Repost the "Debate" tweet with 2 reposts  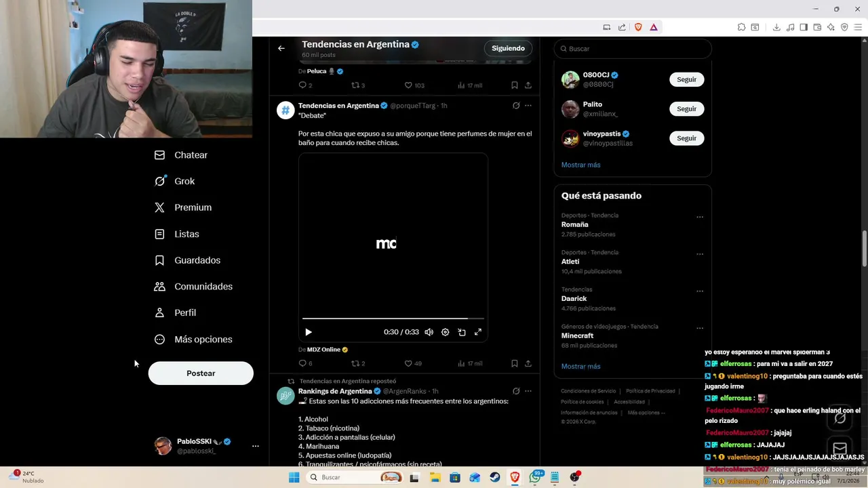click(x=358, y=363)
